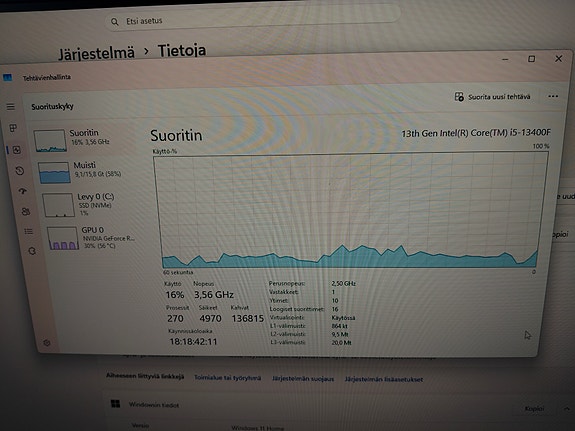
Task: Click the 270 processes count value
Action: tap(175, 318)
